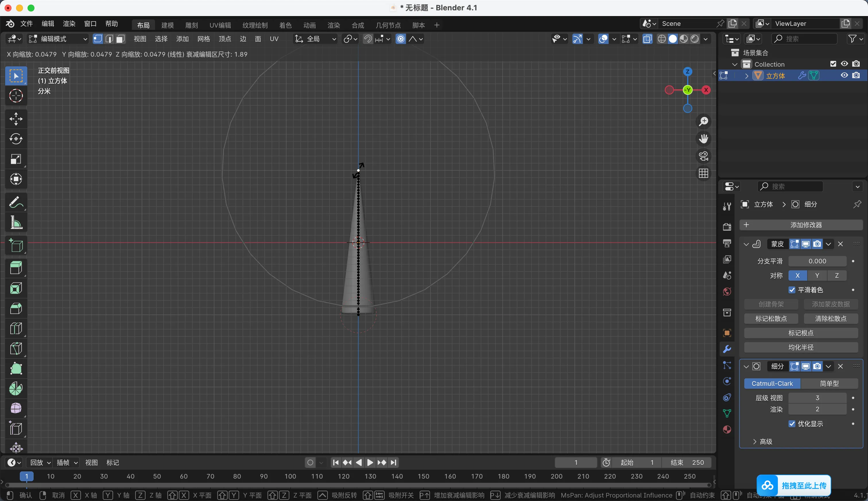Click the camera view icon
The width and height of the screenshot is (868, 501).
[704, 156]
